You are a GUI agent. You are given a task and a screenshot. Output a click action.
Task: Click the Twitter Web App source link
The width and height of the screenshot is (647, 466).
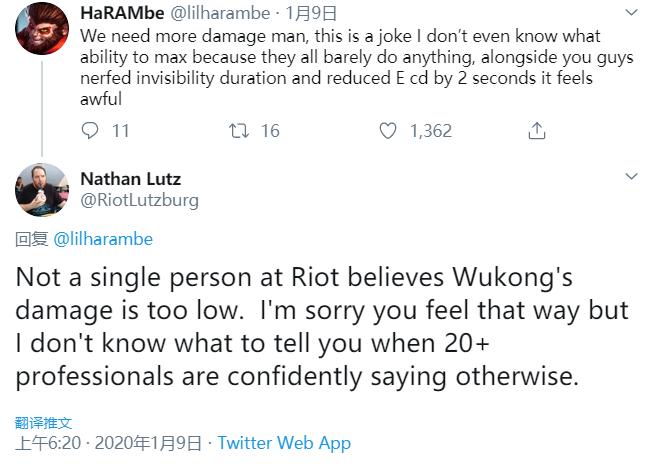click(x=284, y=442)
